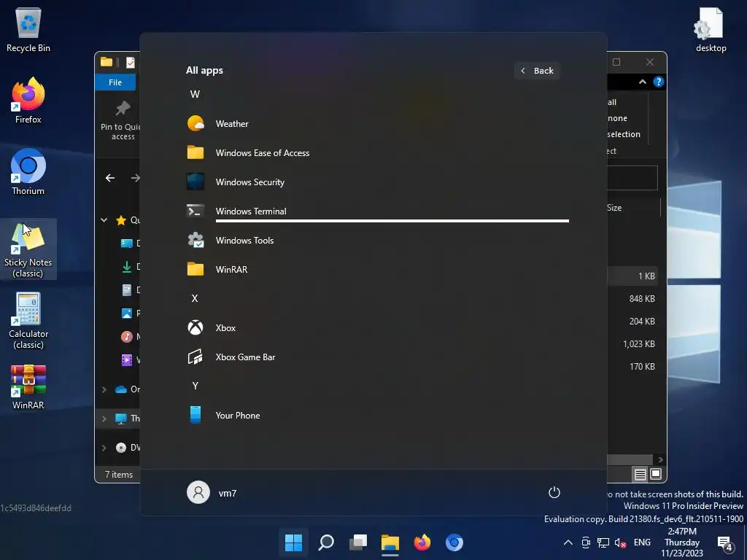Viewport: 747px width, 560px height.
Task: Switch Explorer to details view
Action: 640,474
